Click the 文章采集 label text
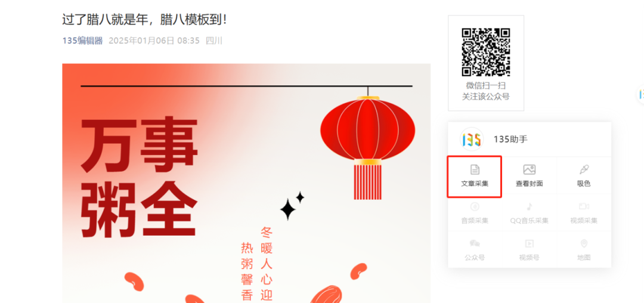 click(475, 184)
